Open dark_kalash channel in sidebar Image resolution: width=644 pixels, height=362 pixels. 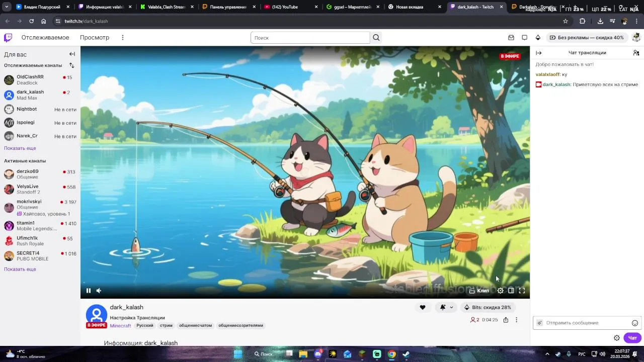click(x=40, y=95)
